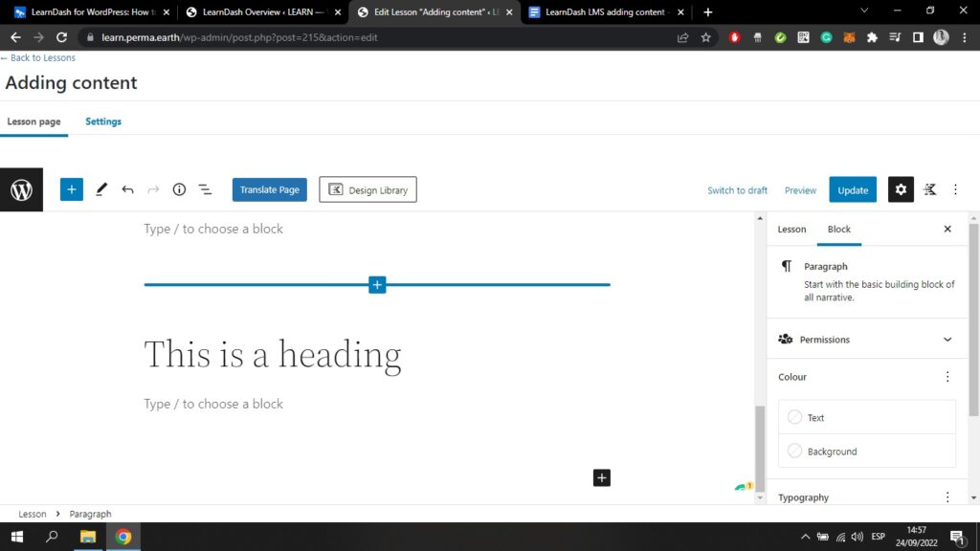Insert block at the blue divider line
This screenshot has height=551, width=980.
(377, 284)
